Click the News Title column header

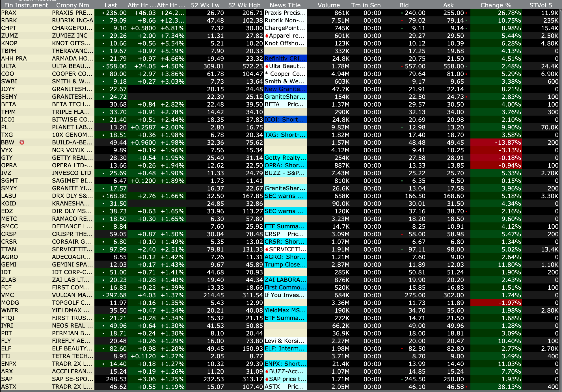pyautogui.click(x=285, y=5)
